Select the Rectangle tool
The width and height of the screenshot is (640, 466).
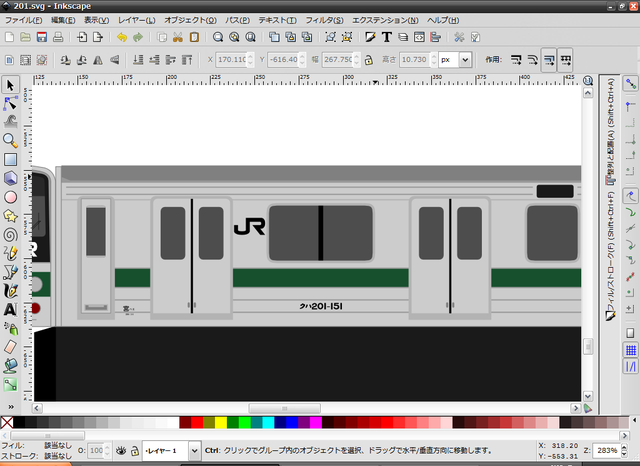tap(10, 159)
